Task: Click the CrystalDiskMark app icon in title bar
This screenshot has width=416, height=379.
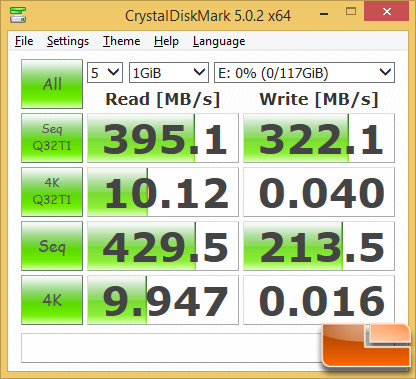Action: pyautogui.click(x=18, y=15)
